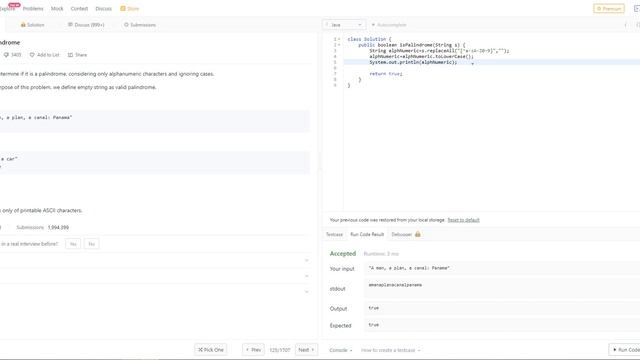Open the Mock menu item
The width and height of the screenshot is (640, 360).
[x=57, y=9]
